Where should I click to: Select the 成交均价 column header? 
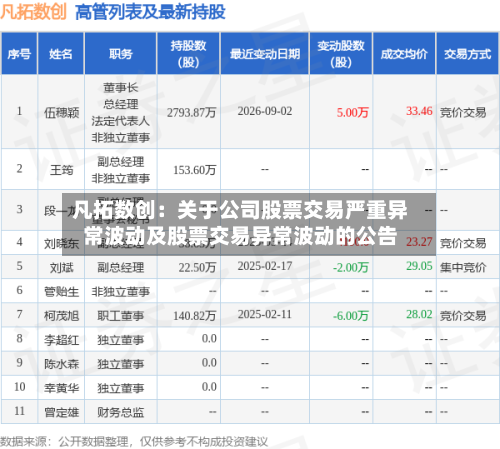(x=404, y=53)
